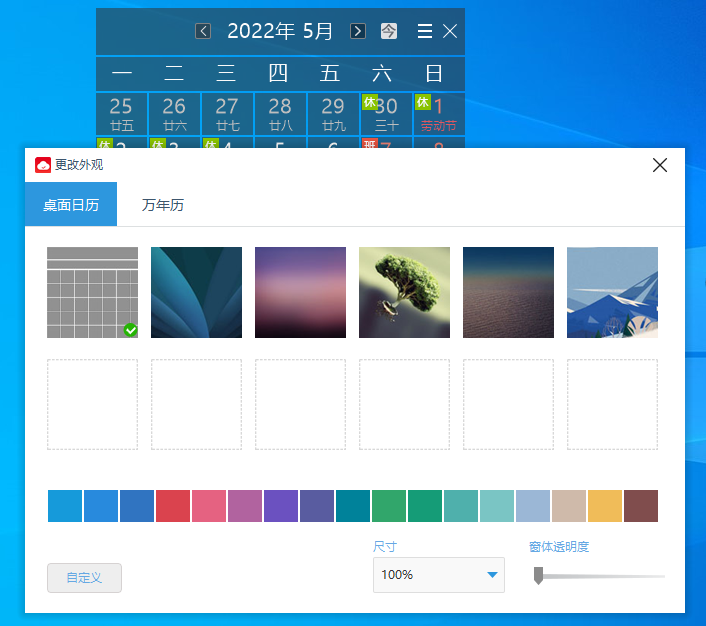Choose the purple sunset skin

pos(300,292)
